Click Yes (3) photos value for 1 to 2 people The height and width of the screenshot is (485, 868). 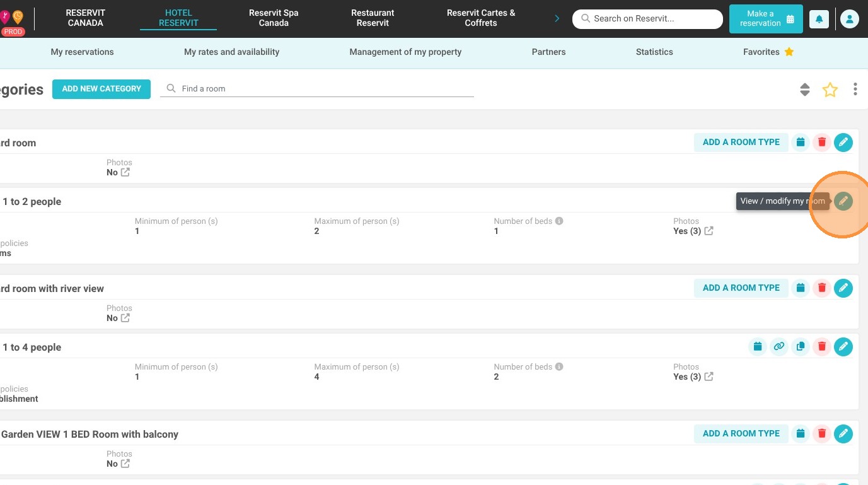coord(687,231)
